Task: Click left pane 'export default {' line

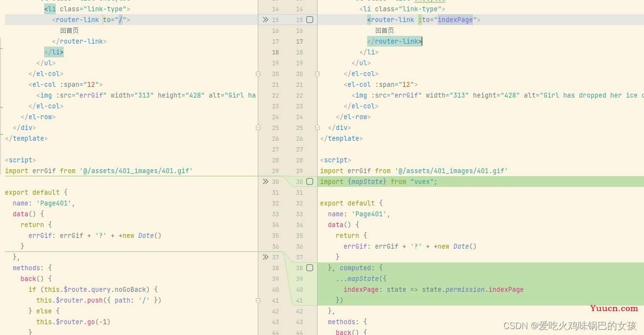Action: (36, 192)
